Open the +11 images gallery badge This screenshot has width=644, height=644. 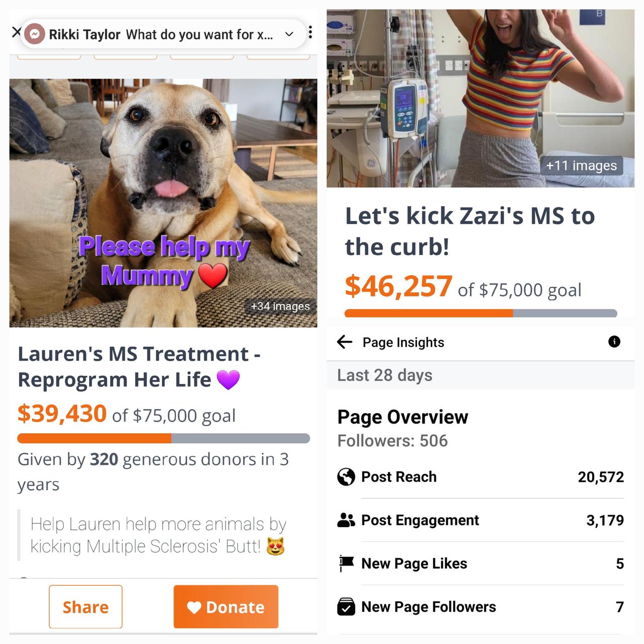point(582,166)
